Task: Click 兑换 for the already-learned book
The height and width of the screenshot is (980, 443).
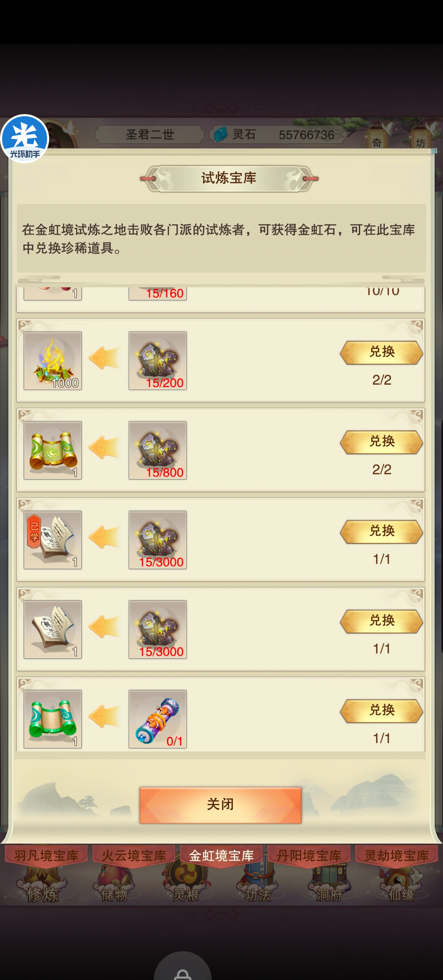Action: click(x=381, y=532)
